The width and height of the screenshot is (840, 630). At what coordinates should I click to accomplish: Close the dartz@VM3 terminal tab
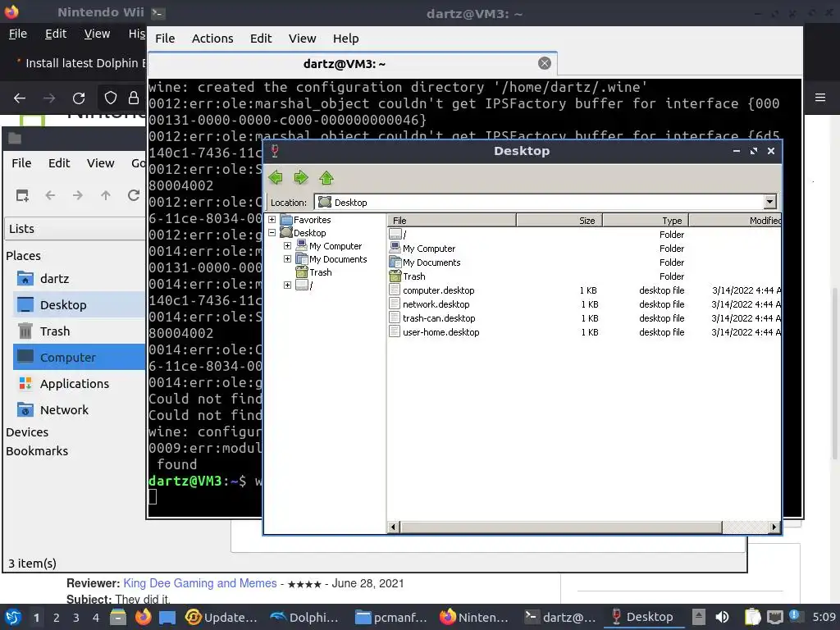click(545, 63)
